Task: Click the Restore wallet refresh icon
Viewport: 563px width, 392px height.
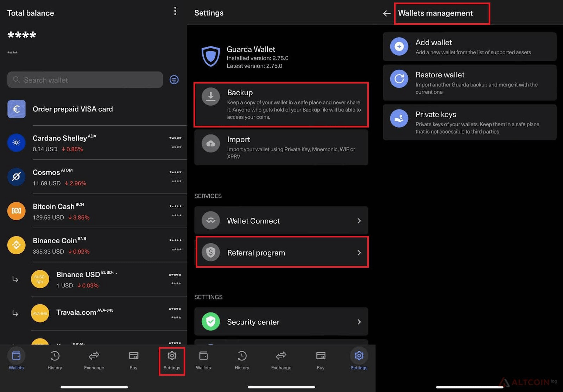Action: pos(399,78)
